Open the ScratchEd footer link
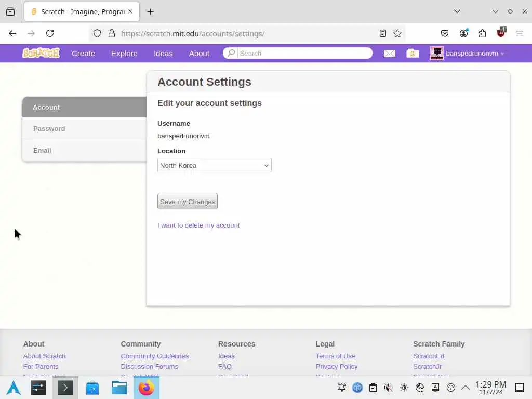Screen dimensions: 532x399 429,356
